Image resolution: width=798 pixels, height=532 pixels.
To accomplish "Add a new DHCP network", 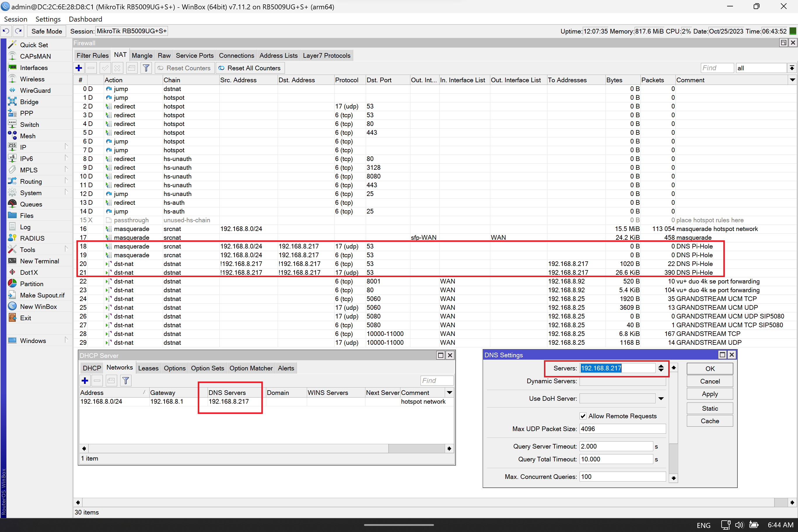I will [x=85, y=380].
